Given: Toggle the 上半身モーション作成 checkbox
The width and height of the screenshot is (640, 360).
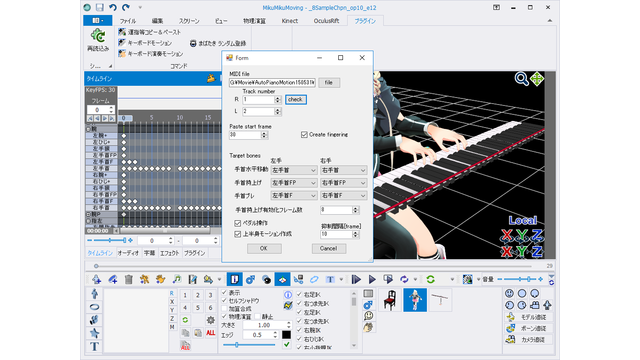Looking at the screenshot, I should [x=238, y=234].
